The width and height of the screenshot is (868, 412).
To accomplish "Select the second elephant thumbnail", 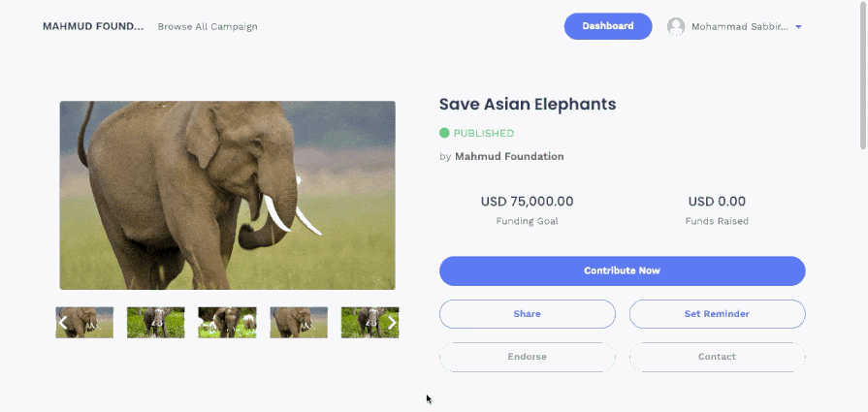I will tap(155, 323).
